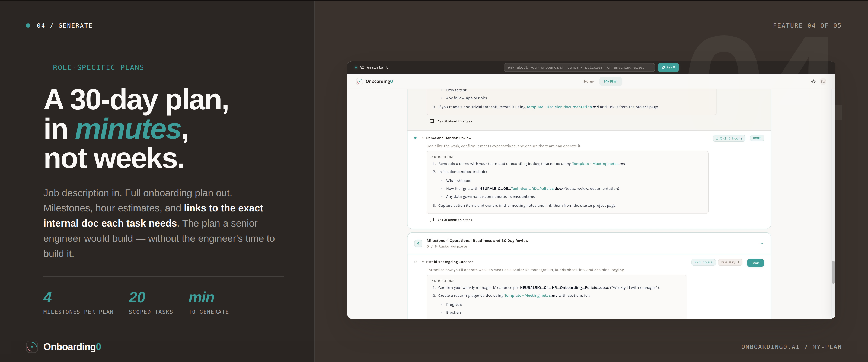Switch to the My Plan tab
868x362 pixels.
click(x=611, y=81)
